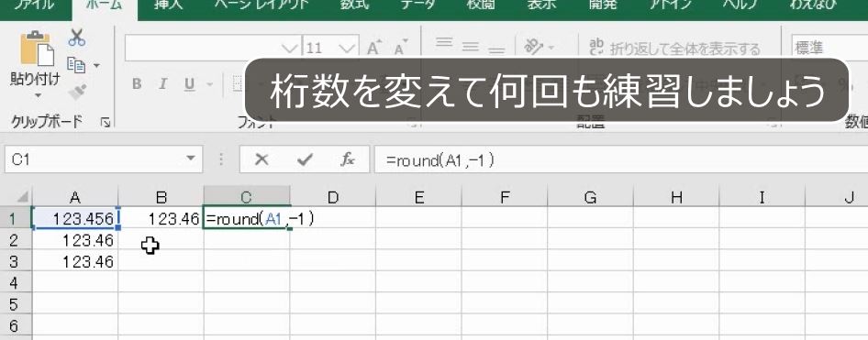The height and width of the screenshot is (340, 868).
Task: Select cell A3 containing 123.46
Action: point(76,261)
